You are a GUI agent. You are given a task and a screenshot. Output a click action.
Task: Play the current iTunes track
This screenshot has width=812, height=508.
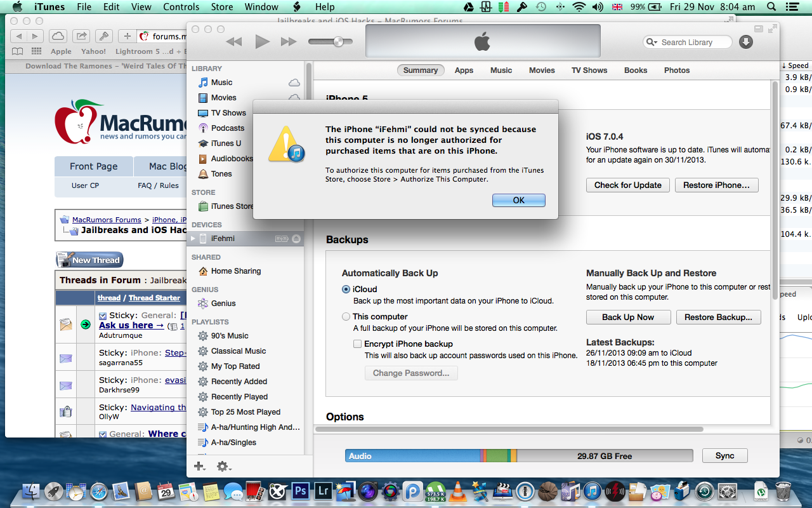(x=262, y=42)
